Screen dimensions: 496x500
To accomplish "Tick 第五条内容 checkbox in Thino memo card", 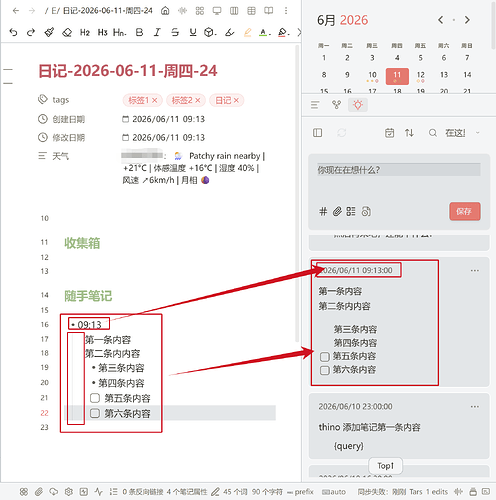I will point(325,357).
